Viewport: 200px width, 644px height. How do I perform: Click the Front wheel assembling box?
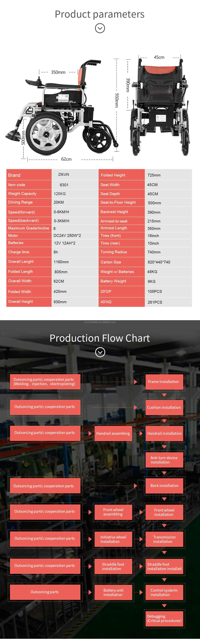click(113, 512)
